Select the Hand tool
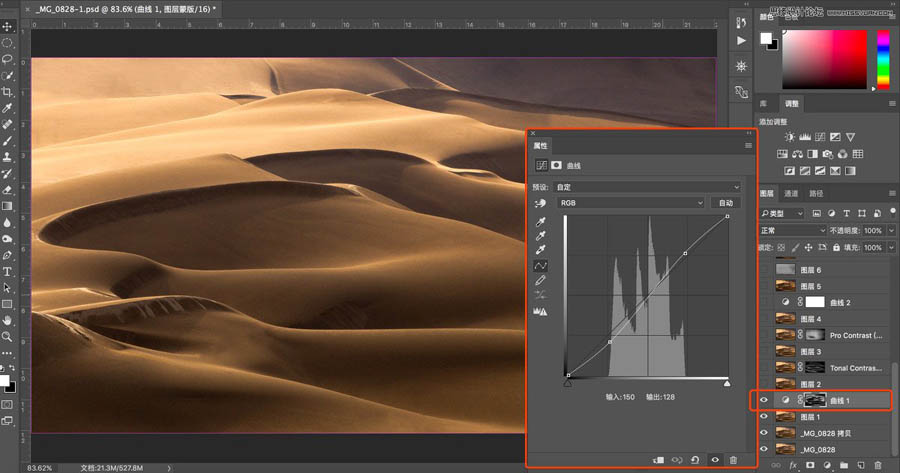The image size is (900, 473). pos(7,320)
